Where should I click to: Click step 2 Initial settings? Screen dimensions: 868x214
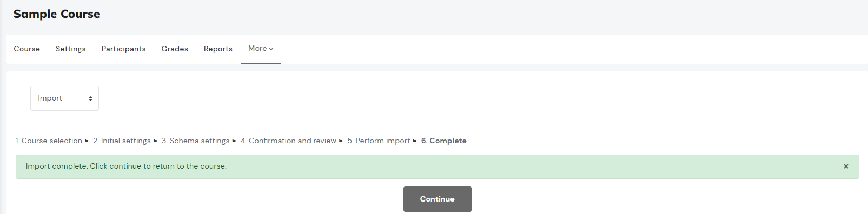[122, 141]
